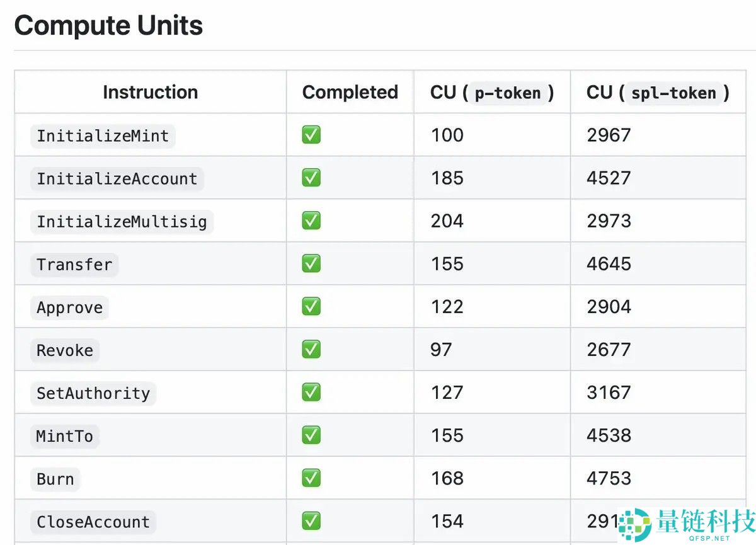Image resolution: width=756 pixels, height=545 pixels.
Task: Click the green checkmark in the MintTo row
Action: click(311, 435)
